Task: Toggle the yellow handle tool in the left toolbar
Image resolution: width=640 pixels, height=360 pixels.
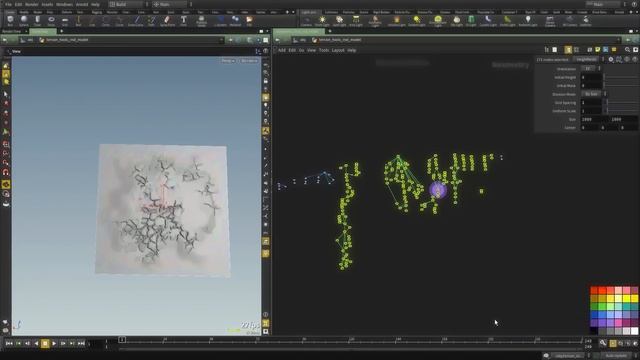Action: 6,184
